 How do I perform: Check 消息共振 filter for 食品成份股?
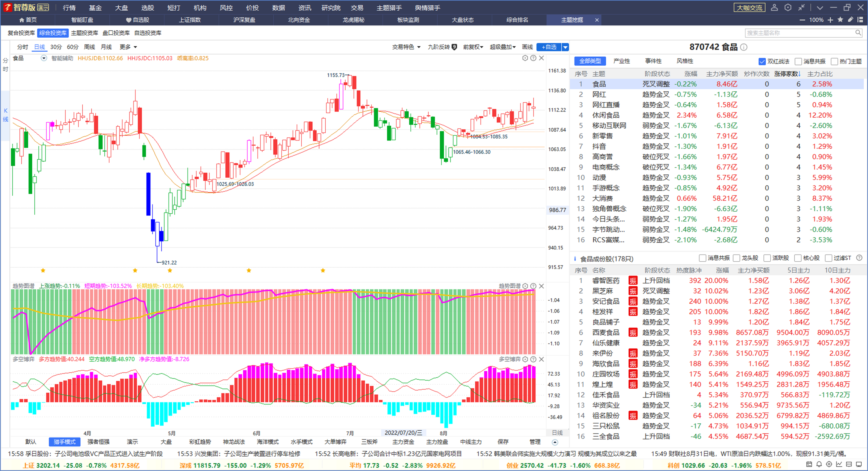point(702,258)
